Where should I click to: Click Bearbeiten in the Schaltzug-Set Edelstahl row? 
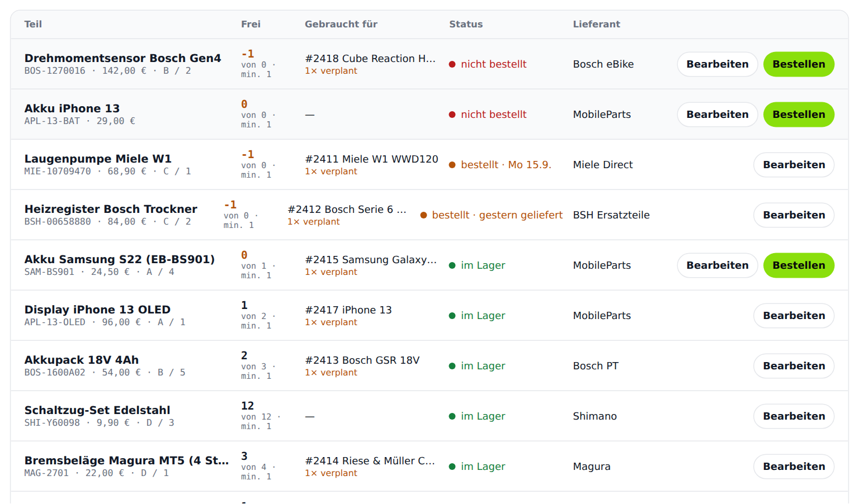794,416
